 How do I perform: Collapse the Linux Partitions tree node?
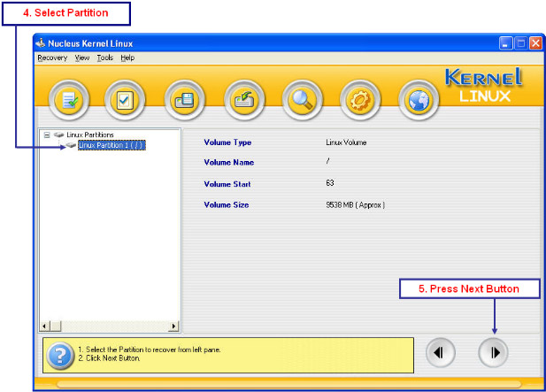pos(47,135)
